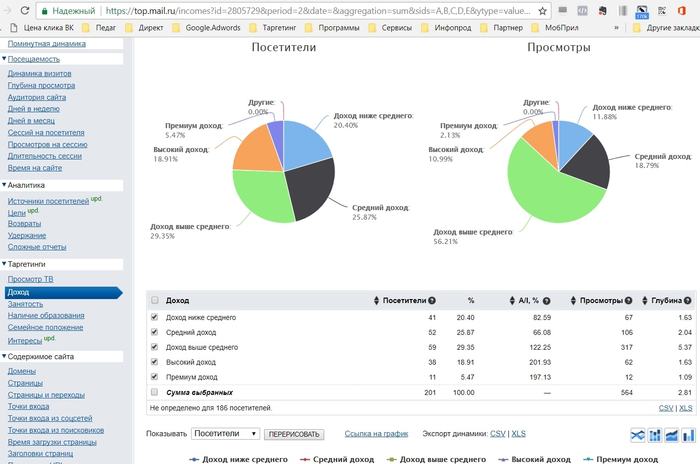Collapse the Таргетинги sidebar section
The height and width of the screenshot is (464, 700).
[4, 264]
